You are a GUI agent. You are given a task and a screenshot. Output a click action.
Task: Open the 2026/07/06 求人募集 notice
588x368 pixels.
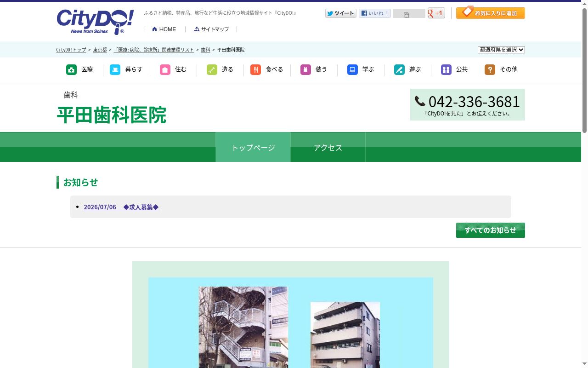pyautogui.click(x=121, y=207)
